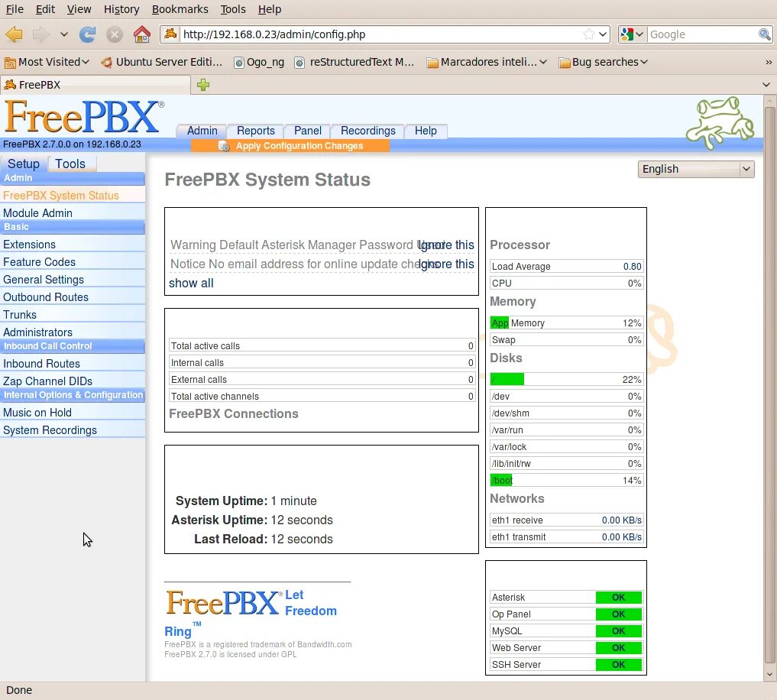Click the root disk usage bar at 22%

[x=566, y=379]
